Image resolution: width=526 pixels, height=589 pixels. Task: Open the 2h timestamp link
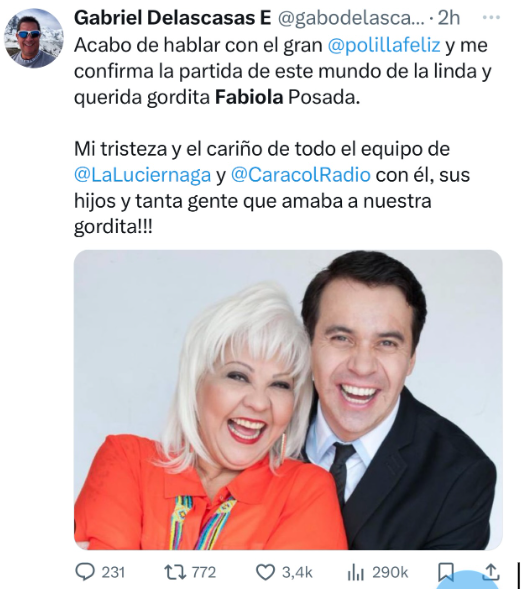click(449, 18)
